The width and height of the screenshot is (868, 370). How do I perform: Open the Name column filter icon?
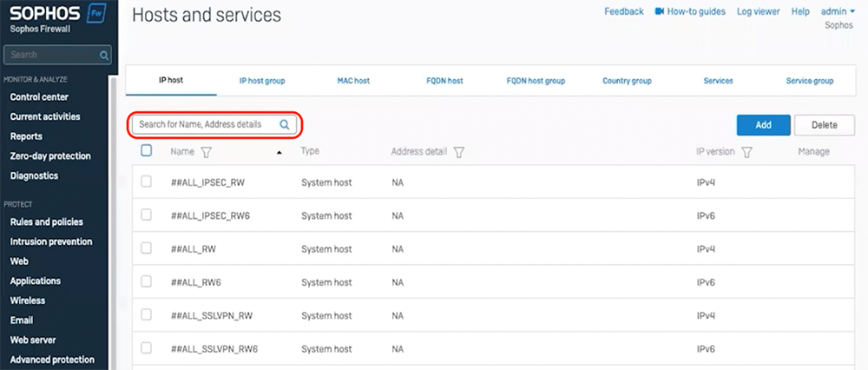207,152
